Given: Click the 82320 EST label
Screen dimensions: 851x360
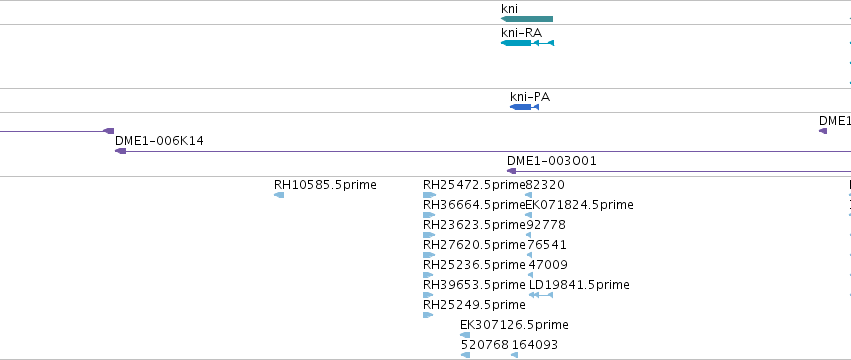Looking at the screenshot, I should 545,185.
